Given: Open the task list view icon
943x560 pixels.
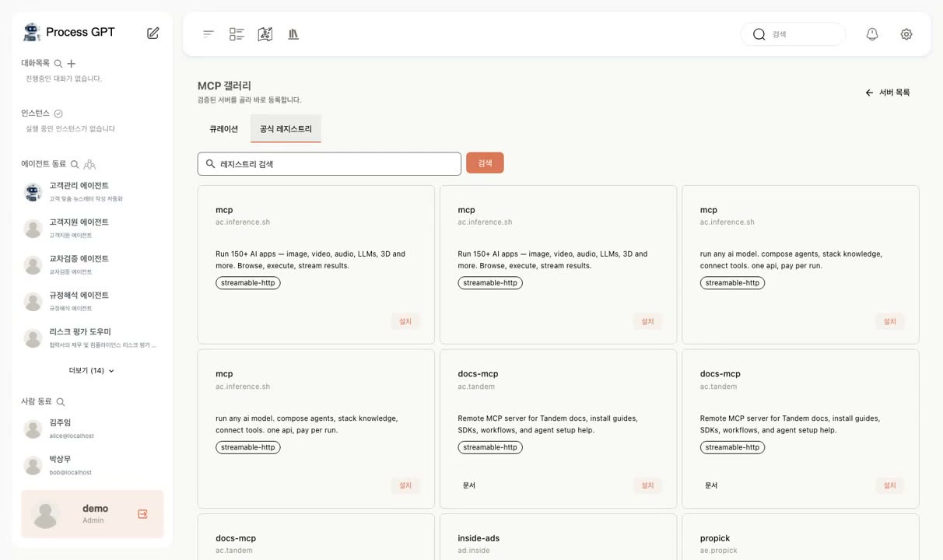Looking at the screenshot, I should click(x=237, y=33).
